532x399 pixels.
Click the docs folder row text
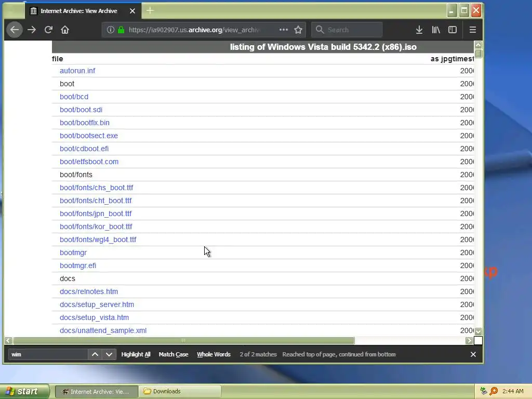point(68,278)
